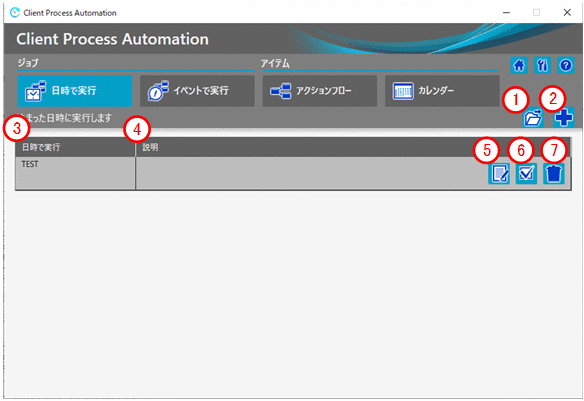584x401 pixels.
Task: Click the 説明 column header
Action: click(353, 147)
